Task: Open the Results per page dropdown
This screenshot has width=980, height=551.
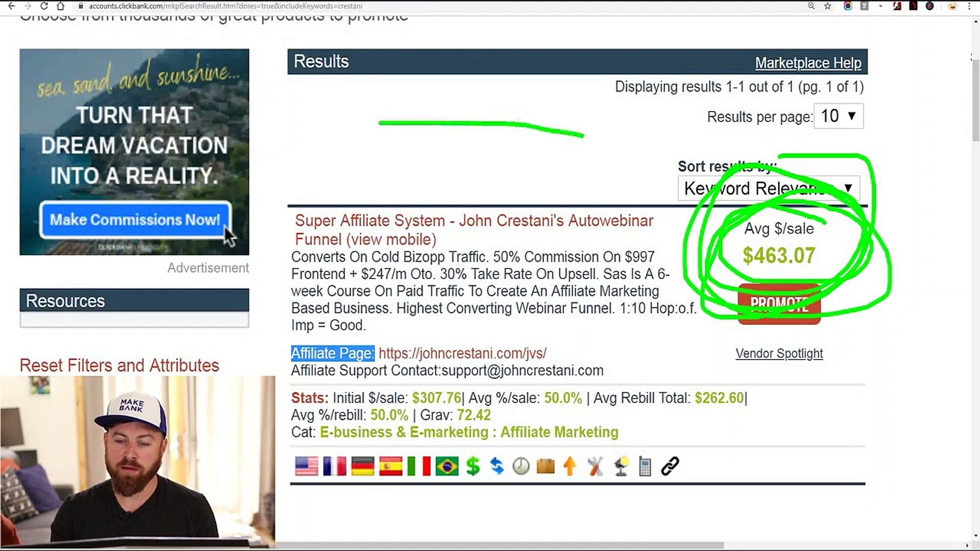Action: coord(838,116)
